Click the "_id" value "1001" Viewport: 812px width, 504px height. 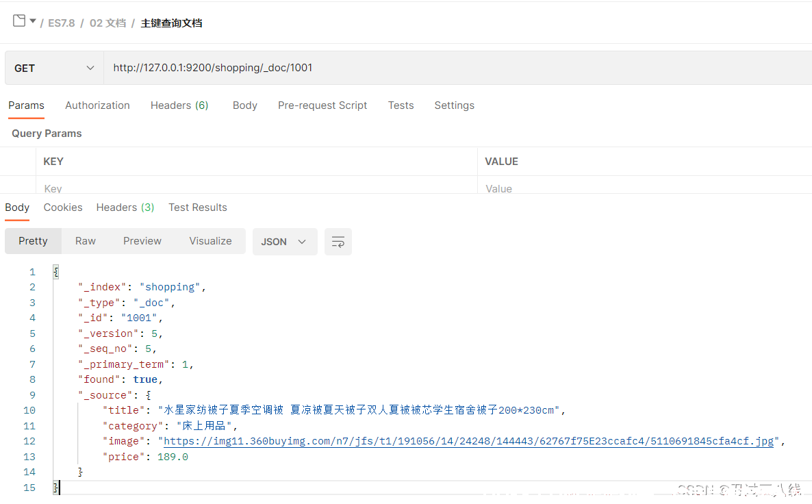tap(139, 318)
